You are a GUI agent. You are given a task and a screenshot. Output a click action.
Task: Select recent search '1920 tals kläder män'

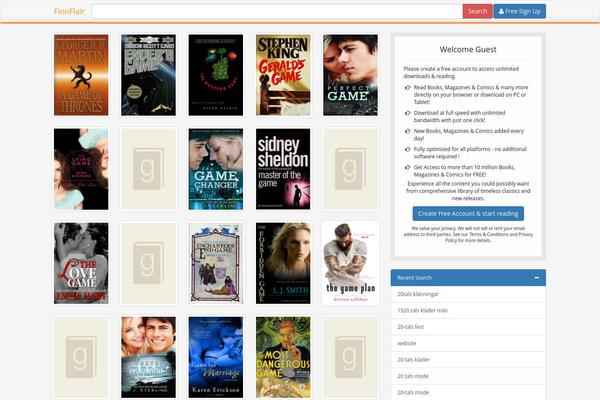pyautogui.click(x=468, y=310)
